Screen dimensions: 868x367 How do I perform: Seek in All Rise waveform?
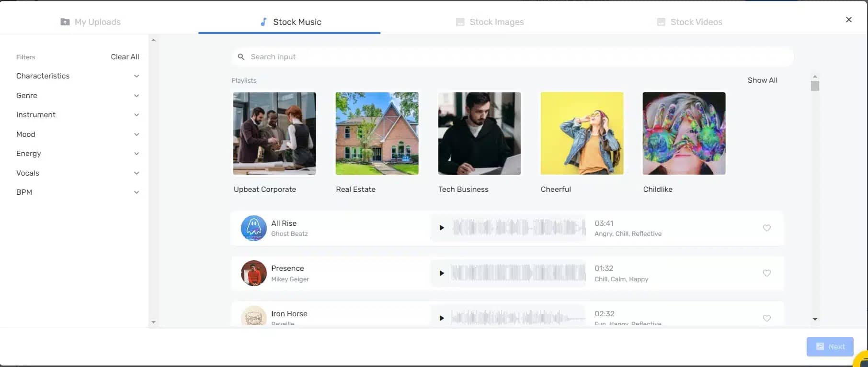[x=519, y=227]
